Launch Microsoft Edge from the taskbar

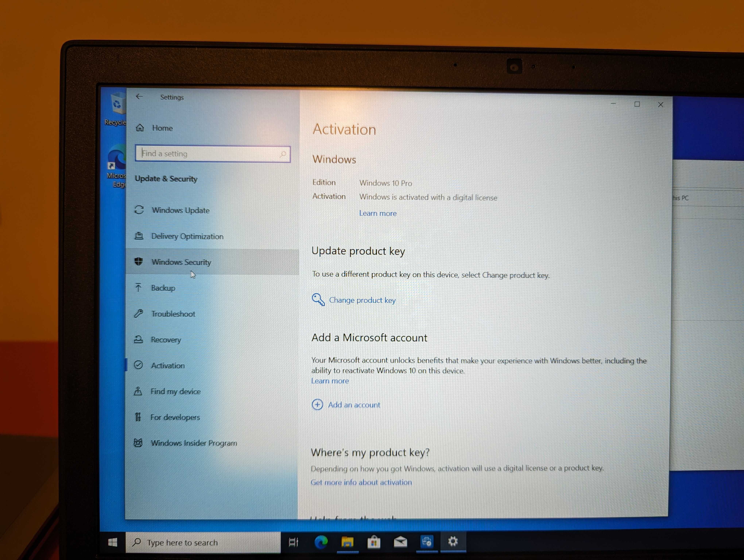coord(321,542)
